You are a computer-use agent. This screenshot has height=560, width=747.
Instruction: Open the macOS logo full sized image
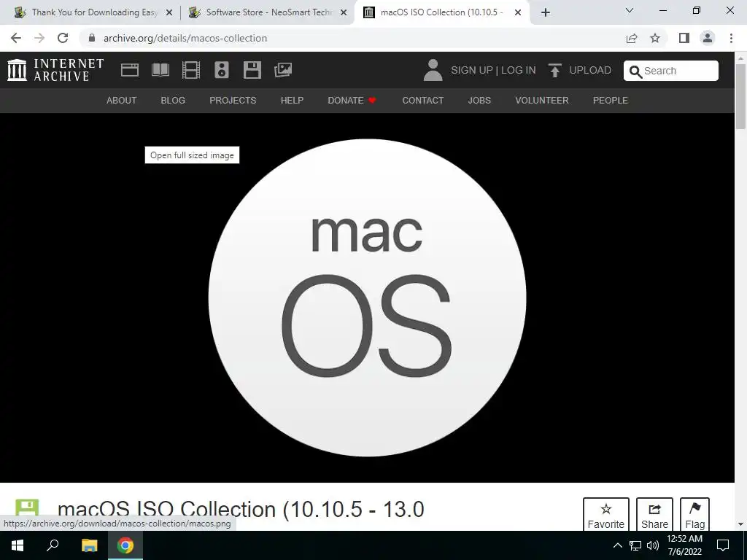367,297
